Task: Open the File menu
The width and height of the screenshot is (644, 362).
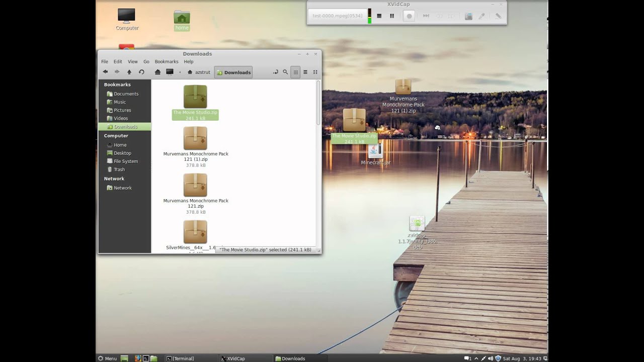Action: 105,61
